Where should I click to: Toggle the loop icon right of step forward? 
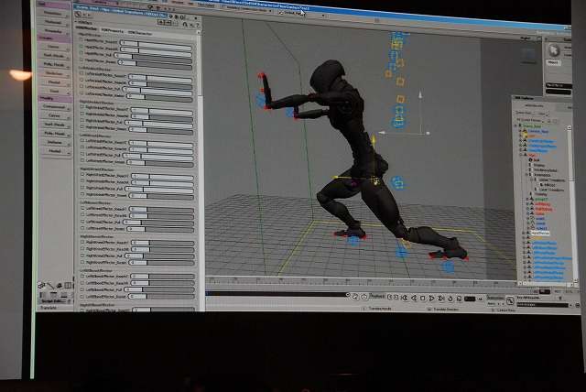[x=450, y=299]
